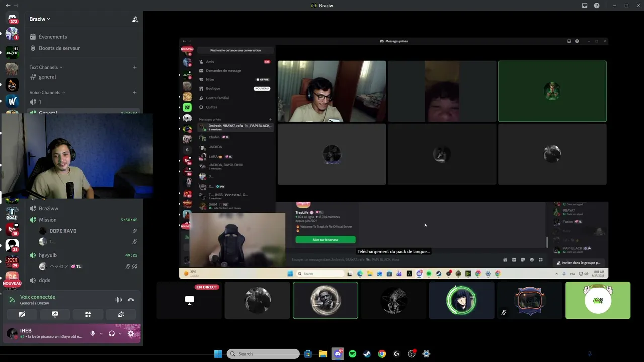This screenshot has width=644, height=362.
Task: Open server with 31 unread badge
Action: [12, 246]
